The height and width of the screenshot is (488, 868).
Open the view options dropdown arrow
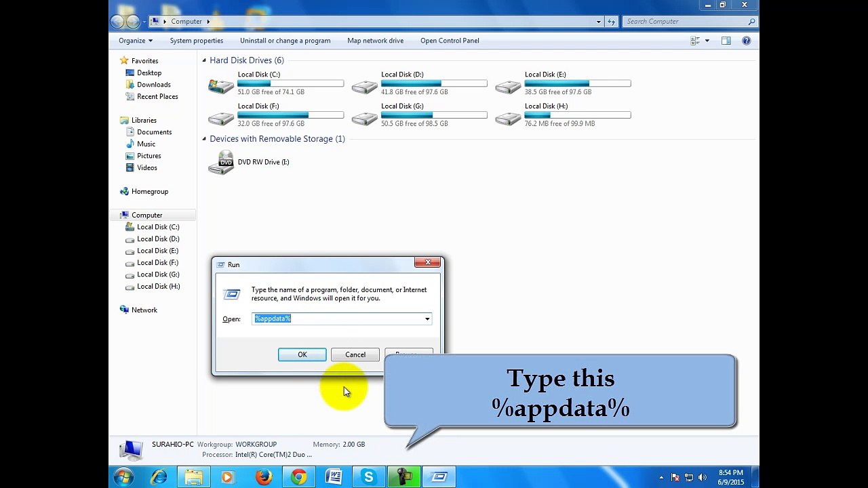[707, 41]
